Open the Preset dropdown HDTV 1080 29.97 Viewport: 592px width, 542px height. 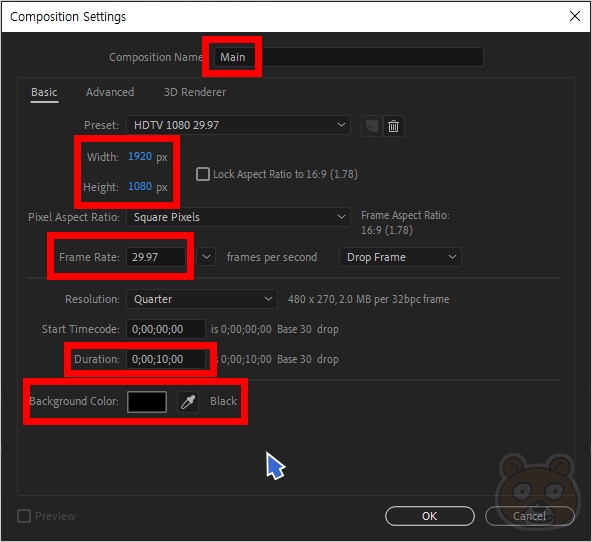point(238,125)
